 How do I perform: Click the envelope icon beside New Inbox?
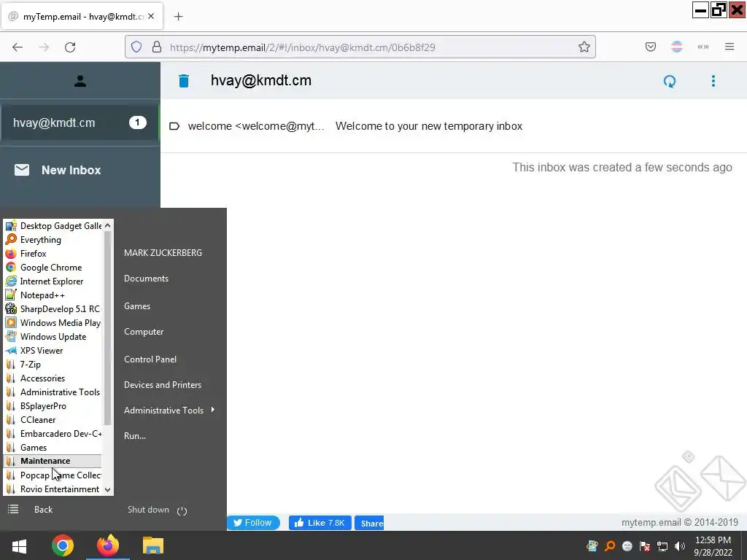click(x=22, y=170)
